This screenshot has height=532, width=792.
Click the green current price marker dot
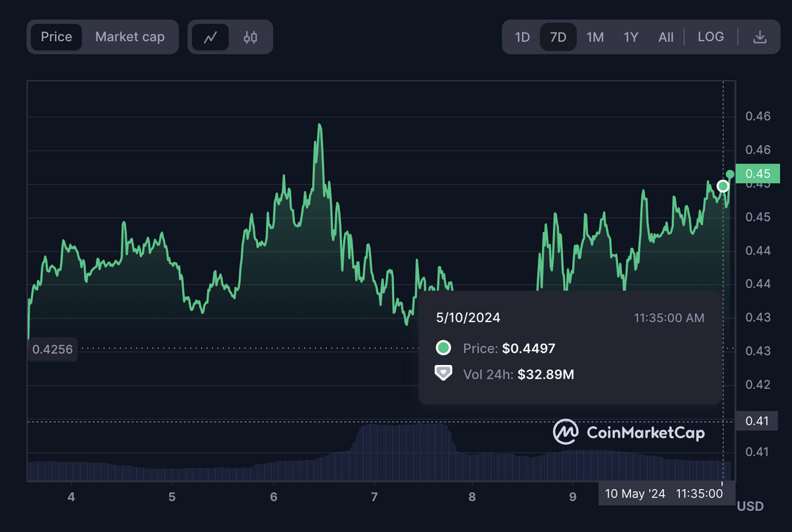point(730,174)
